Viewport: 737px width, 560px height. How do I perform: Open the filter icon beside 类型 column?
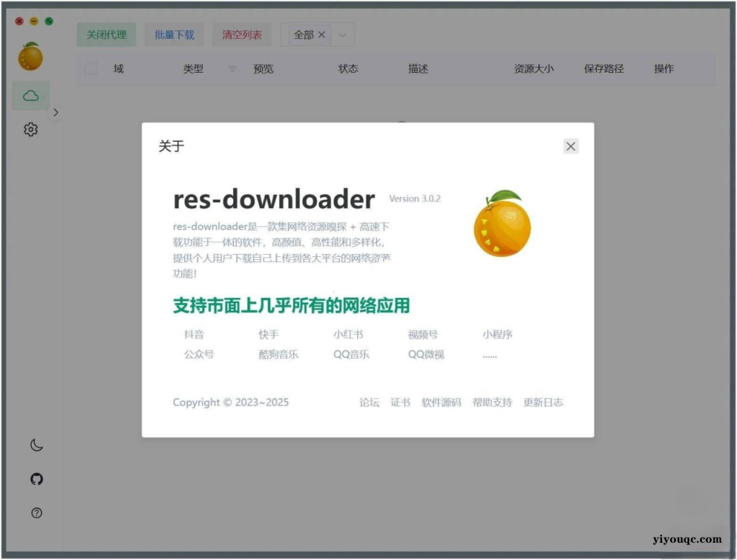coord(231,68)
